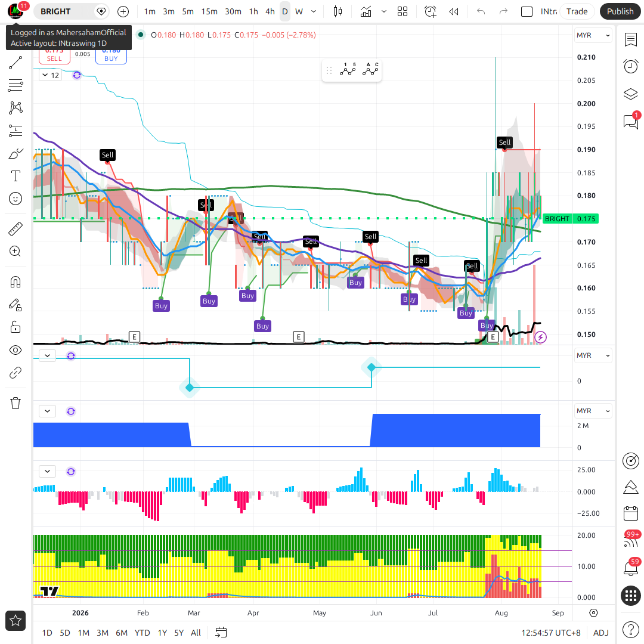The image size is (644, 644).
Task: Open the Indicators button
Action: coord(366,11)
